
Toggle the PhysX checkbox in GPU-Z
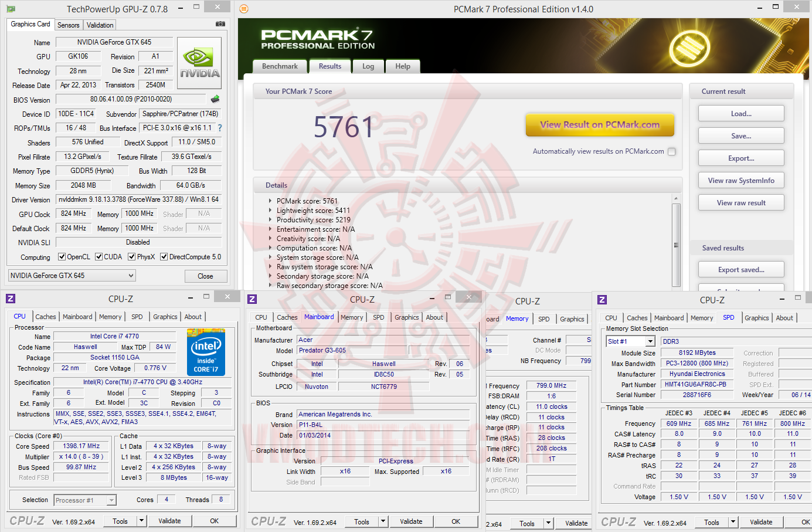tap(132, 257)
